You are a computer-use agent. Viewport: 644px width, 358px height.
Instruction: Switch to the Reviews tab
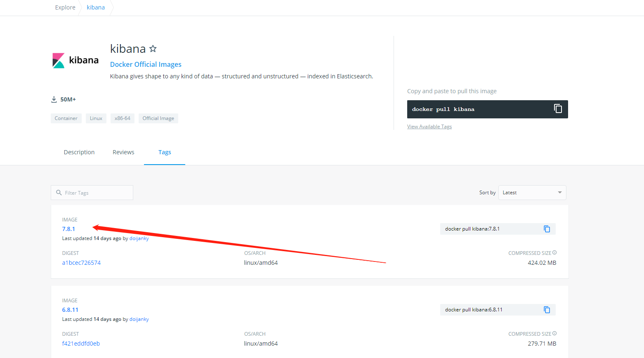(x=123, y=152)
